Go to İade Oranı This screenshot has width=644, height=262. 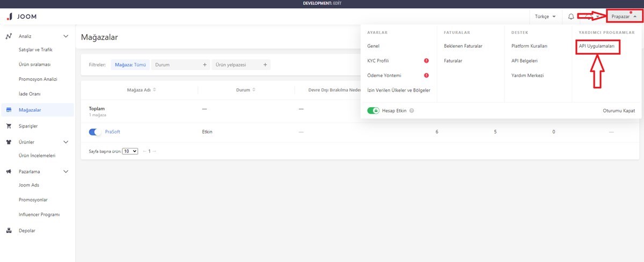[x=30, y=94]
